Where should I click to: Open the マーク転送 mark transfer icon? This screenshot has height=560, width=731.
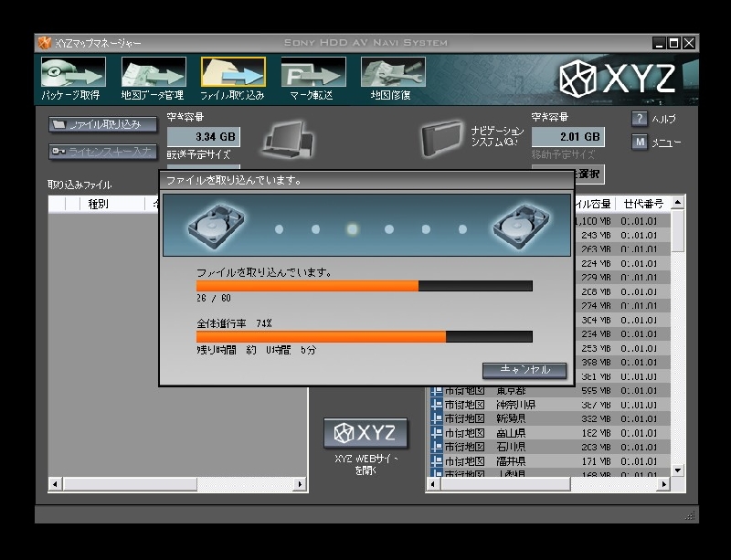[x=313, y=73]
